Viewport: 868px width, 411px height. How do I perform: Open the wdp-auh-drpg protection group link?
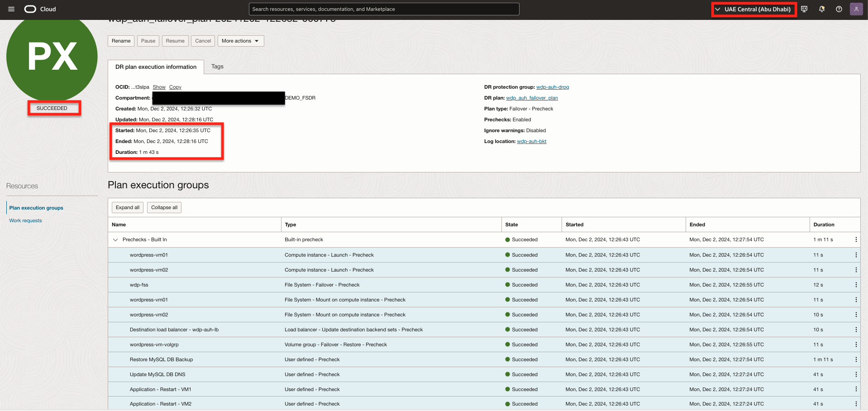pyautogui.click(x=553, y=87)
